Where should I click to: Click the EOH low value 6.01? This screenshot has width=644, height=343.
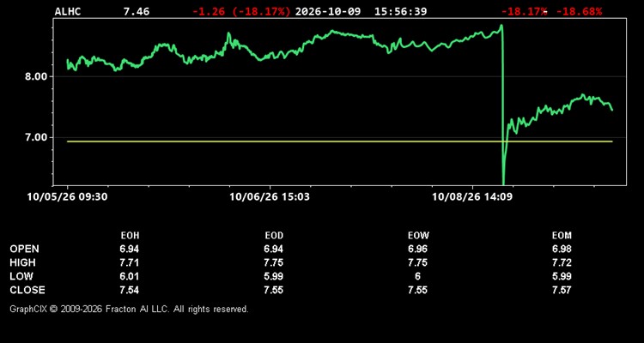[130, 276]
